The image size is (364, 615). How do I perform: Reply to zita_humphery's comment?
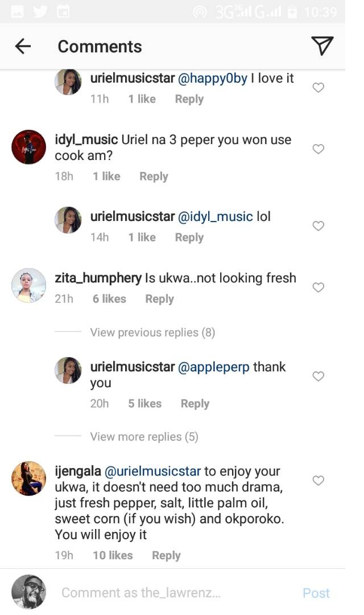[x=159, y=299]
